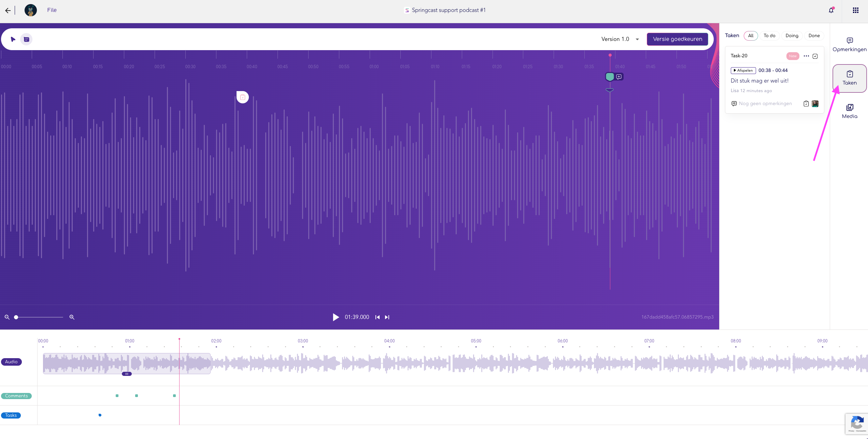
Task: Open Nog geen opmerkingen comments on task
Action: (x=762, y=104)
